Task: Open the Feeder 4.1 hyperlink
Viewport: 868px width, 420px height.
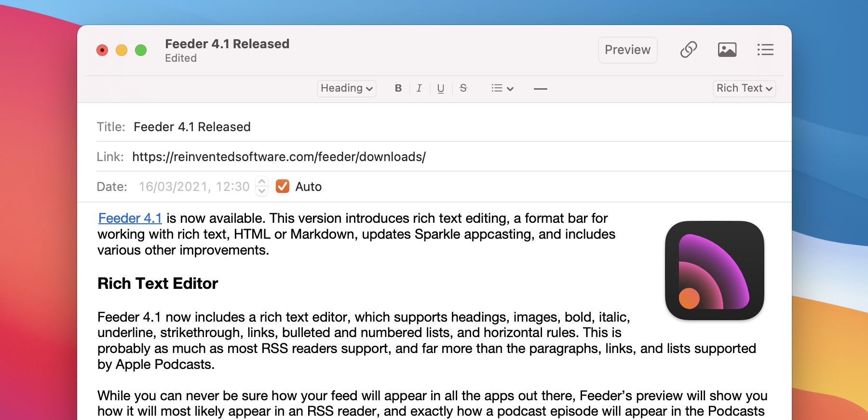Action: (130, 218)
